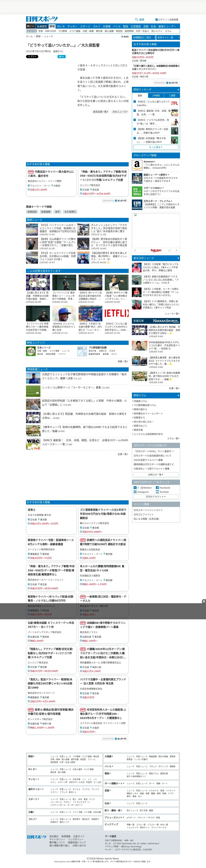Click the DATA プロ野球歴代記録 icon

pyautogui.click(x=82, y=351)
